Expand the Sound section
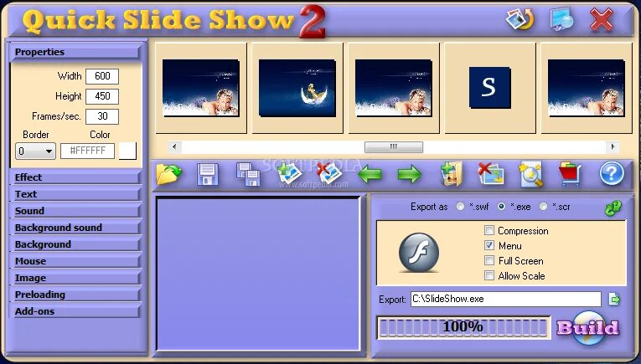Screen dimensions: 641x364 click(75, 211)
